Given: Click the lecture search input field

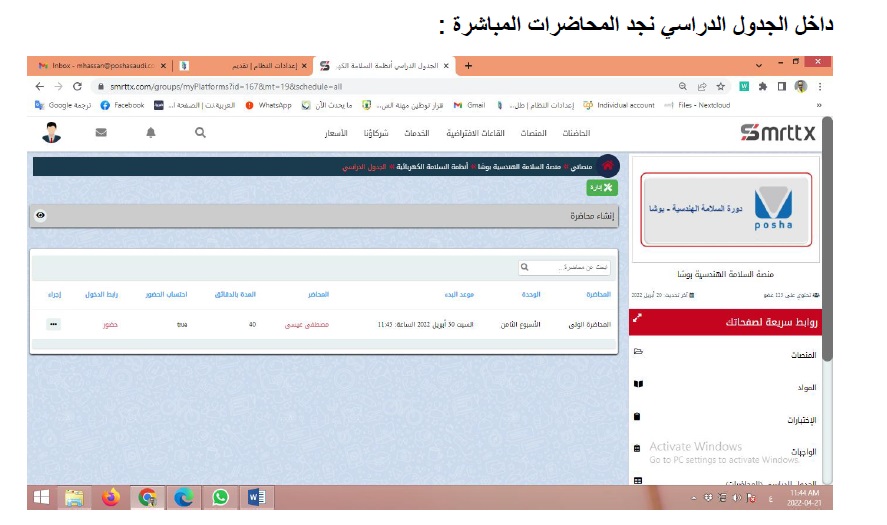Looking at the screenshot, I should click(x=565, y=267).
